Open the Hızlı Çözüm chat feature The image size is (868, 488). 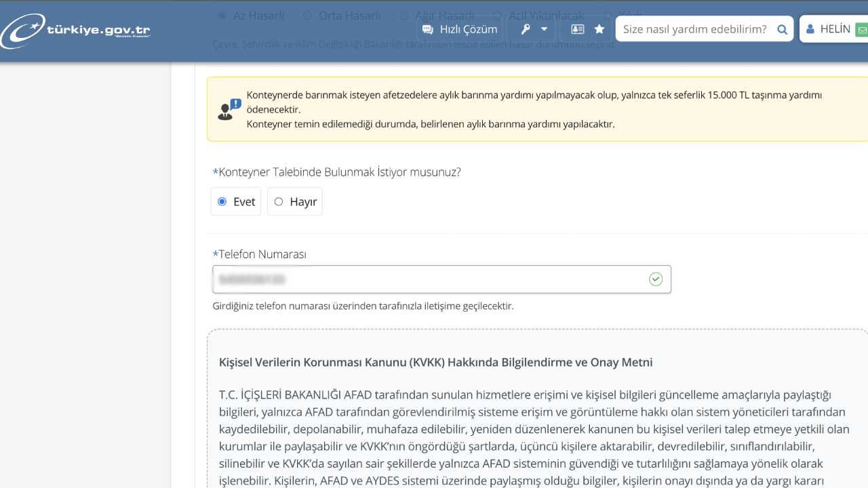459,29
